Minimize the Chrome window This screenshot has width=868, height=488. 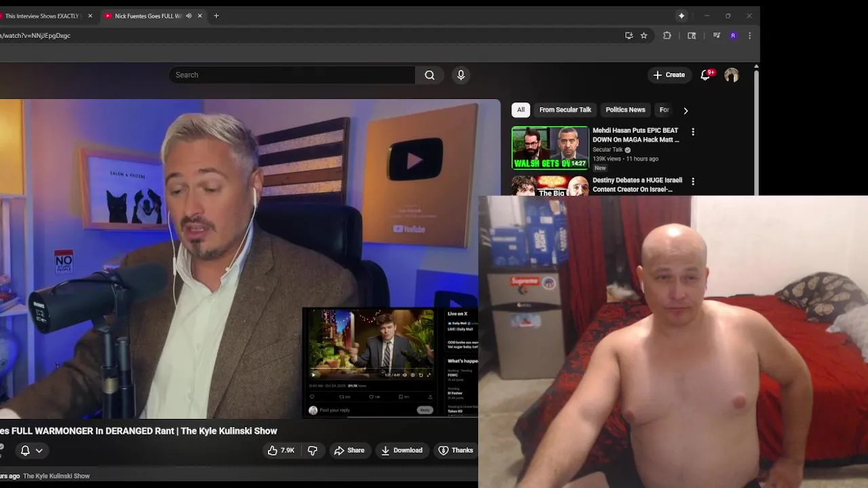[707, 16]
